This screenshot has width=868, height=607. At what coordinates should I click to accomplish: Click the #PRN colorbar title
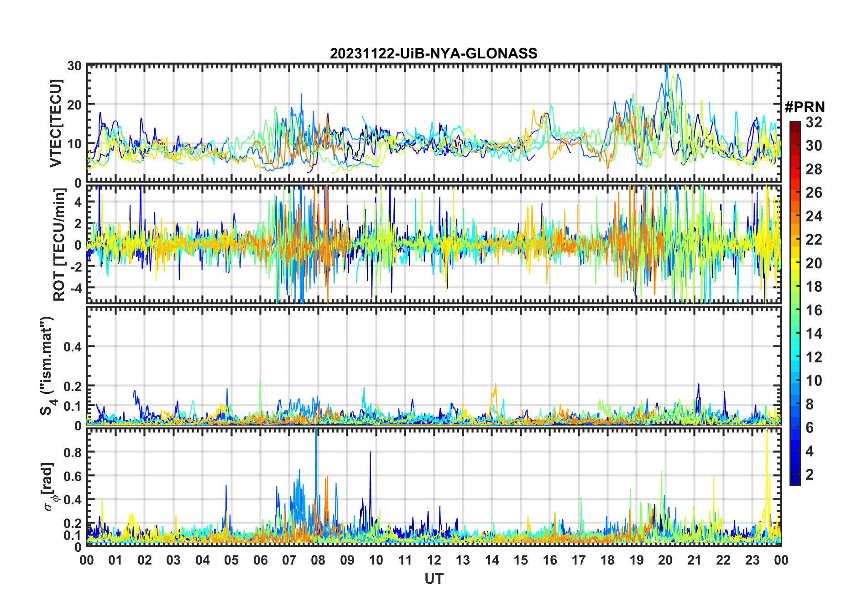tap(805, 107)
